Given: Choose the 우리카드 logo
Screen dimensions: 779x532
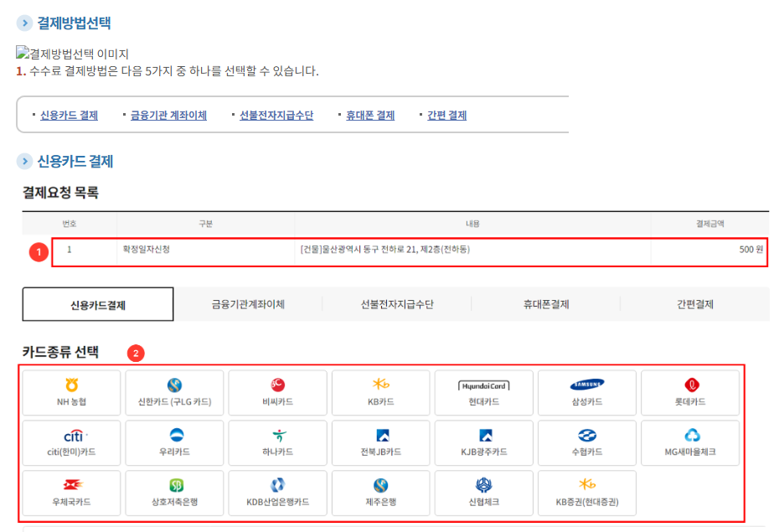Looking at the screenshot, I should pyautogui.click(x=177, y=435).
